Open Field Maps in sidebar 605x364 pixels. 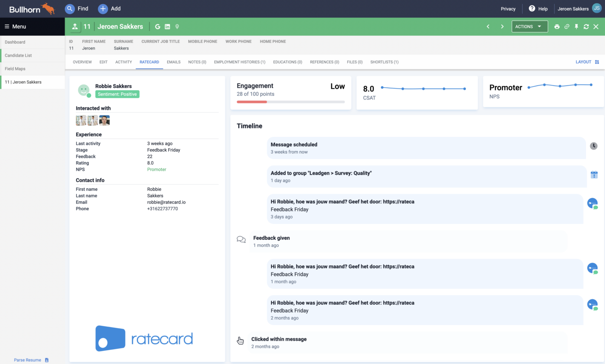32,69
